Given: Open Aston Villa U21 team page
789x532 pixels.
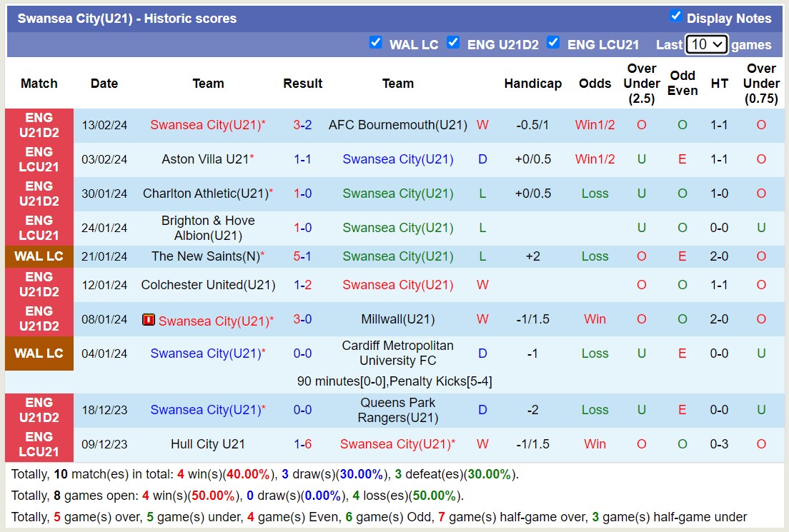Looking at the screenshot, I should click(x=204, y=159).
